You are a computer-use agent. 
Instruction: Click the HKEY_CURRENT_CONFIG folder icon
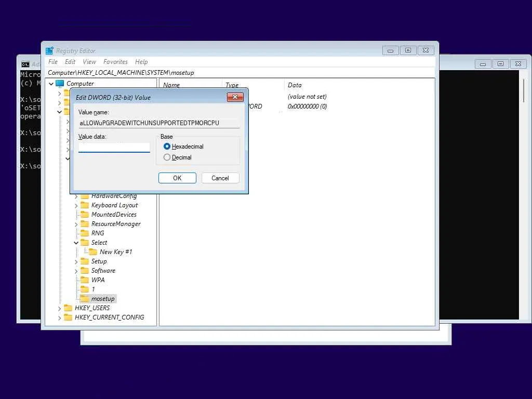point(68,317)
